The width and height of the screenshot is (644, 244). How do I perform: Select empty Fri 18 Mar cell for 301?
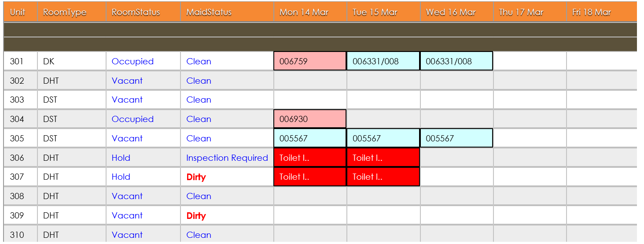[602, 61]
